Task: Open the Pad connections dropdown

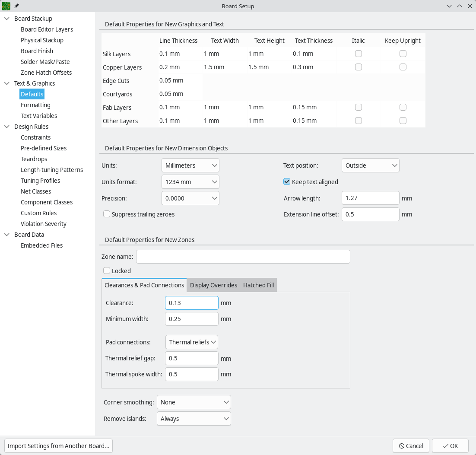Action: coord(191,342)
